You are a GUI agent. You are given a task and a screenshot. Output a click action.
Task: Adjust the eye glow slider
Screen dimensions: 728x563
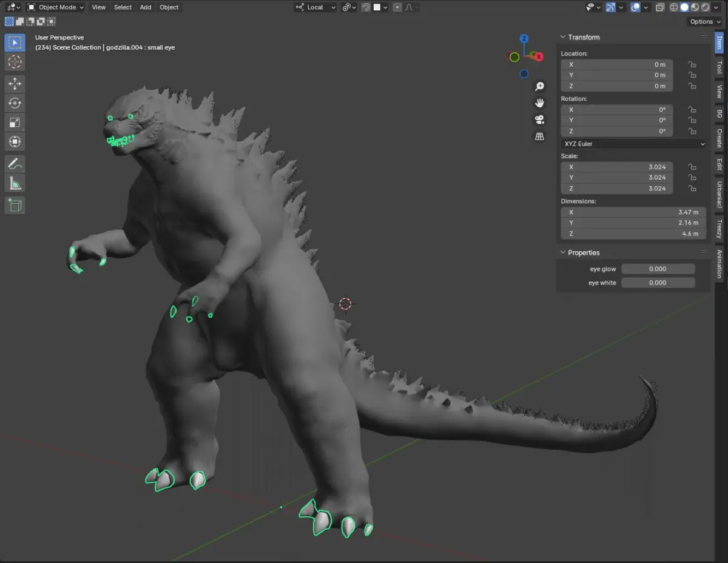658,269
